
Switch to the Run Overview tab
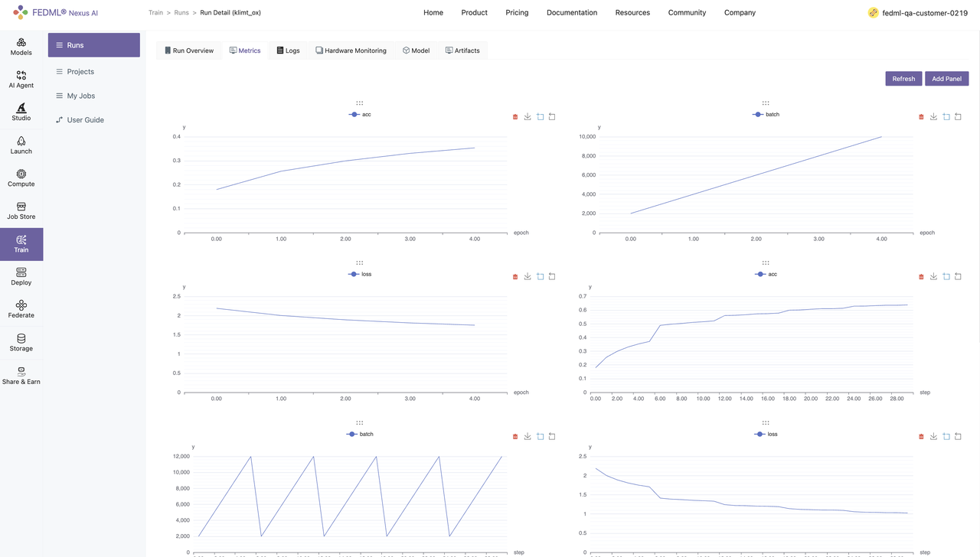coord(189,50)
